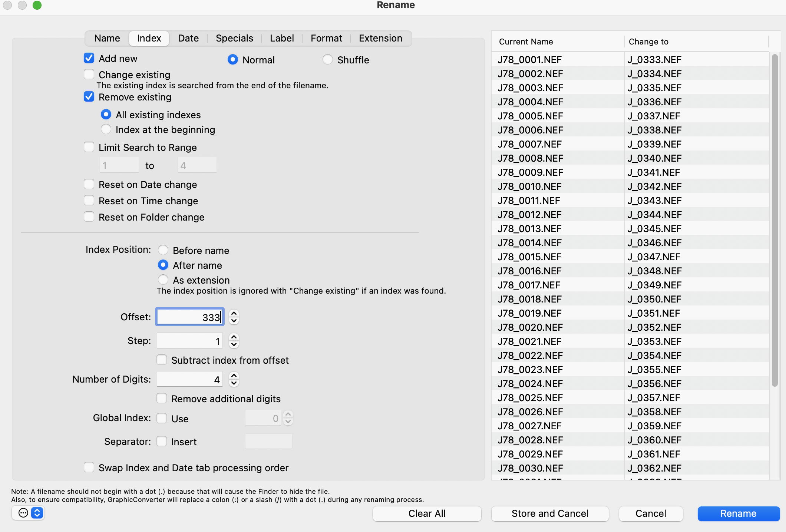Toggle Reset on Date change checkbox
The image size is (786, 532).
(x=89, y=184)
